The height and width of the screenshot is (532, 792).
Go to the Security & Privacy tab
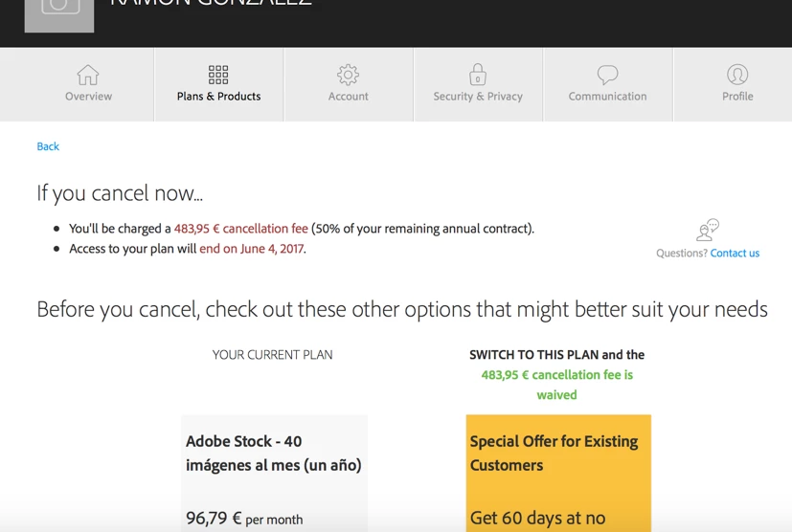click(x=478, y=84)
